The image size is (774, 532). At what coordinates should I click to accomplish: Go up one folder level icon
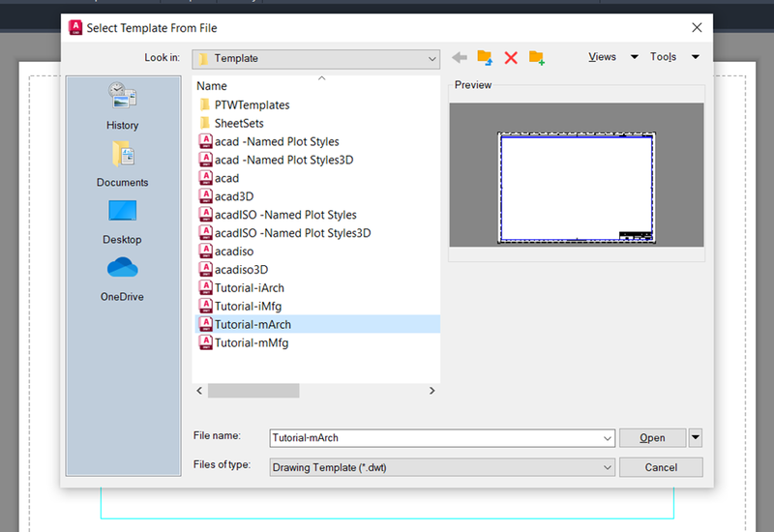[x=485, y=57]
